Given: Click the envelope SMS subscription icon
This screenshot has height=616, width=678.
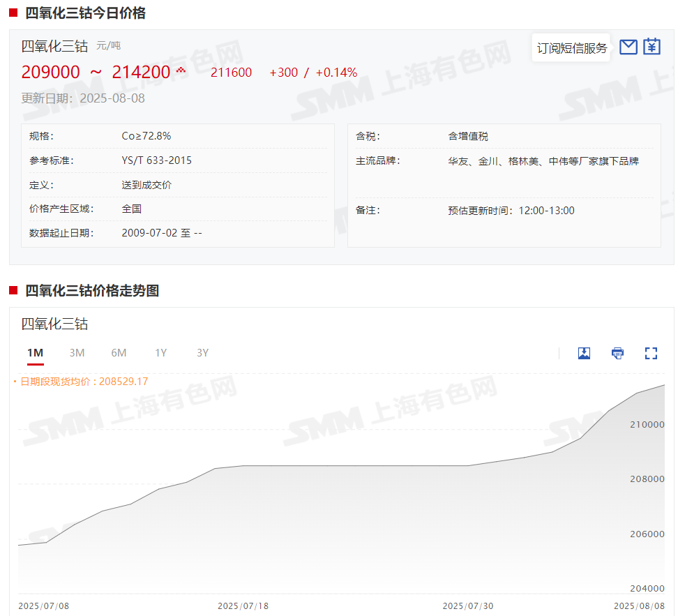Looking at the screenshot, I should 628,47.
